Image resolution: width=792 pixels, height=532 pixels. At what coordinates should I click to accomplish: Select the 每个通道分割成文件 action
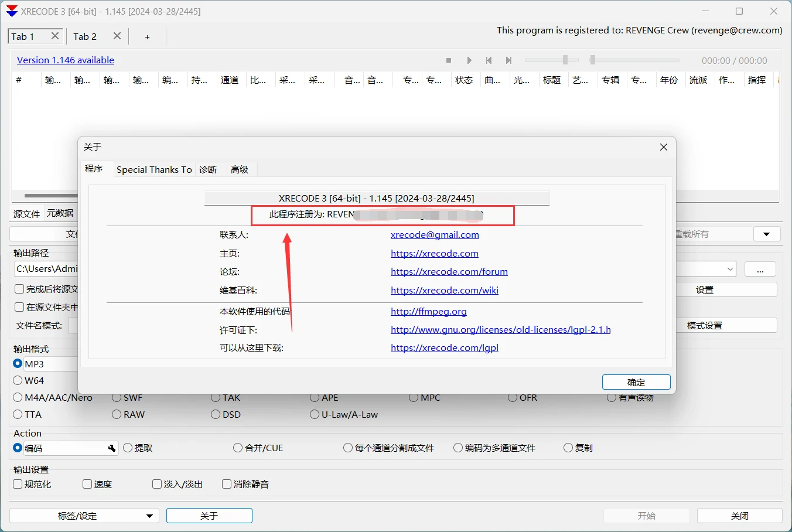(348, 448)
